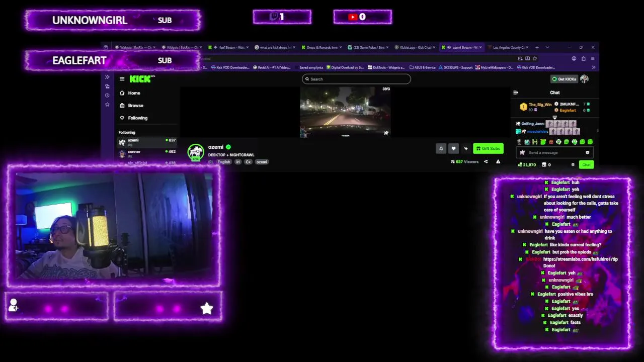The height and width of the screenshot is (362, 644).
Task: Collapse the chat panel icon
Action: click(515, 93)
